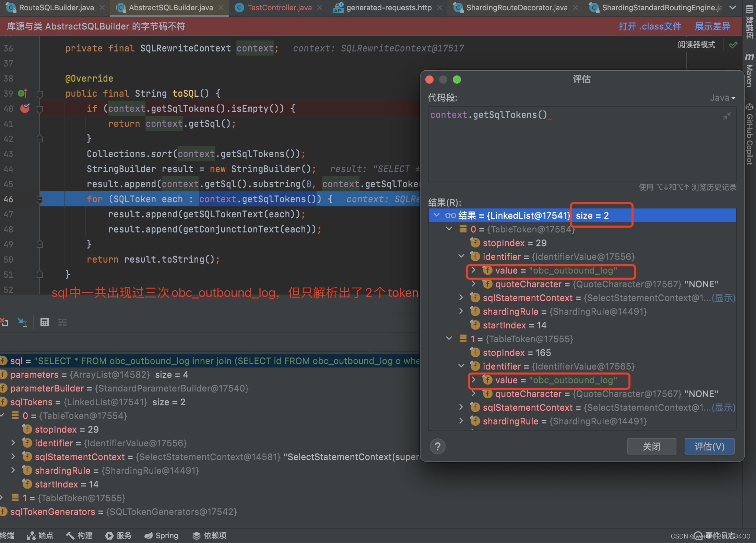The image size is (756, 543).
Task: Open the 数据库 database tool window
Action: click(x=749, y=21)
